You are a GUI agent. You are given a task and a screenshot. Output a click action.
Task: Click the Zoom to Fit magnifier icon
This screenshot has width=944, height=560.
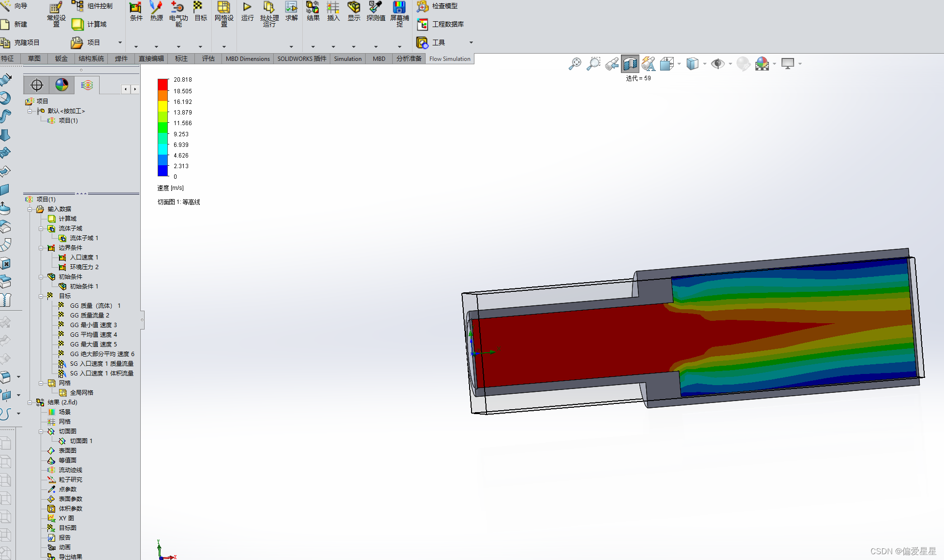point(575,64)
